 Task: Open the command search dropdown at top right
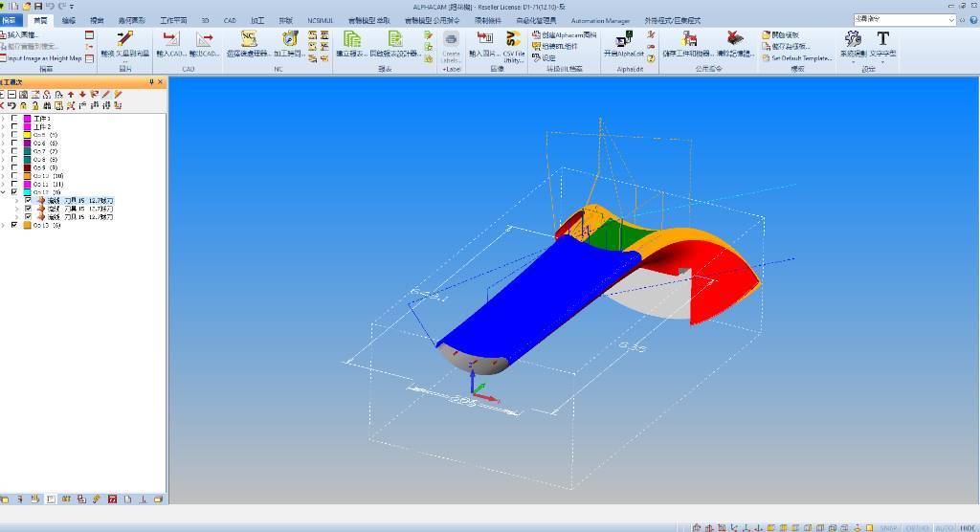[x=950, y=19]
